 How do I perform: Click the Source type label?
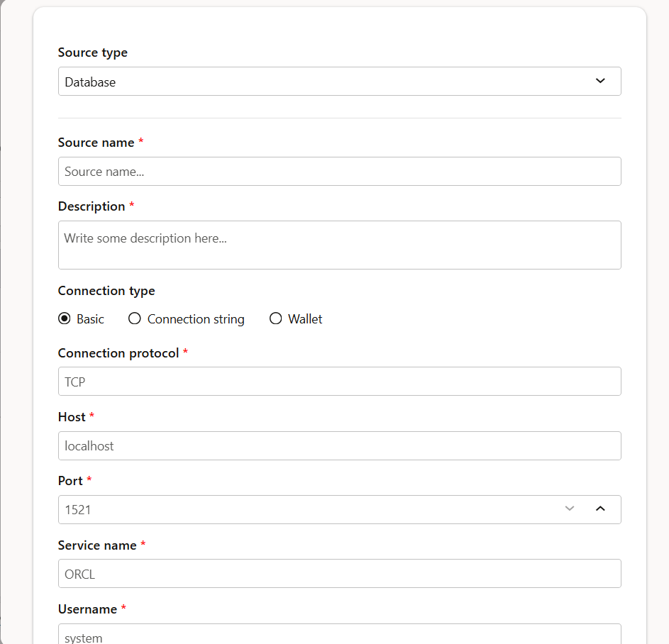(93, 52)
